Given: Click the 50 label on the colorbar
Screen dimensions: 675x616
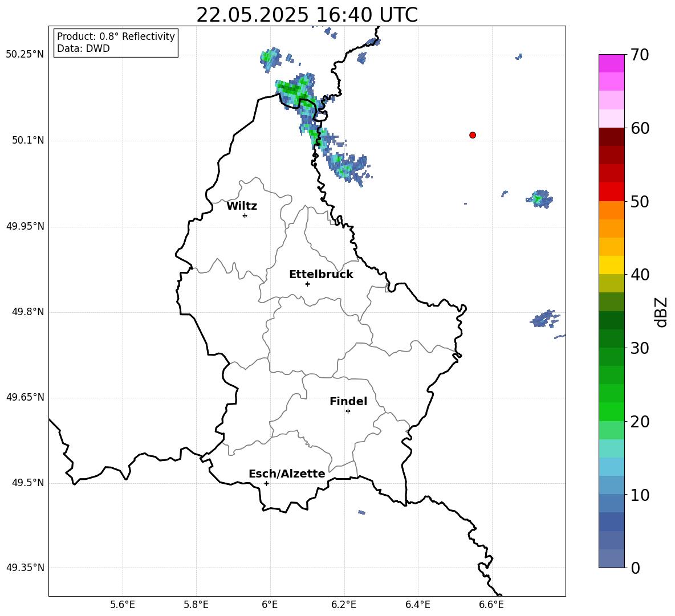Looking at the screenshot, I should click(640, 201).
